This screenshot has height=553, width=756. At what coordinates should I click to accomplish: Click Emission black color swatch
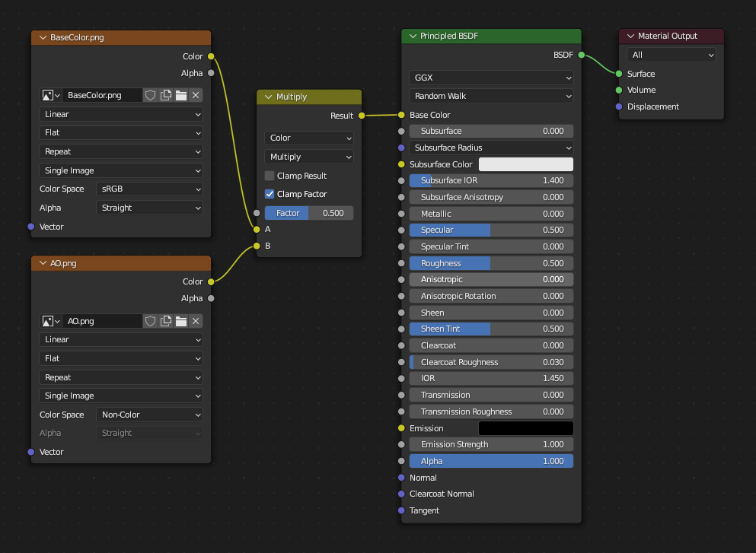pyautogui.click(x=526, y=428)
